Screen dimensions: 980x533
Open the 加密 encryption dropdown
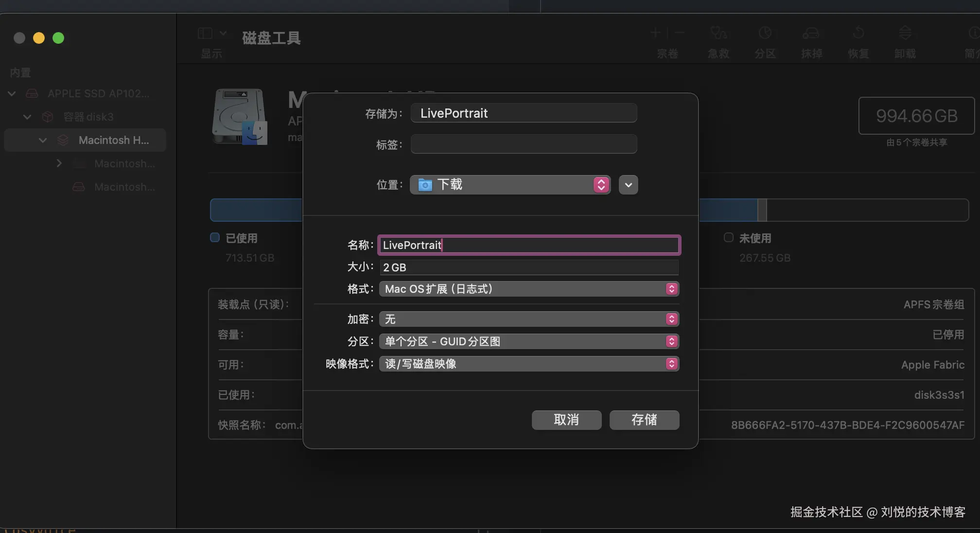pyautogui.click(x=529, y=319)
